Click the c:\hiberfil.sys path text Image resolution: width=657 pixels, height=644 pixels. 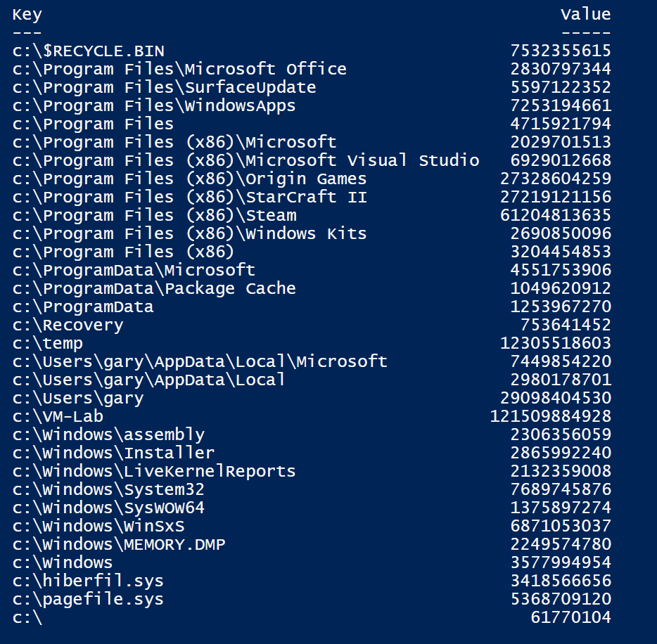(88, 581)
